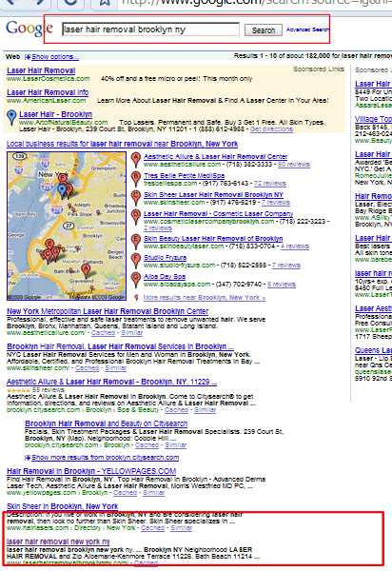The width and height of the screenshot is (392, 571).
Task: Open New York Metropolitan Laser Hair Removal Brooklyn Center
Action: (x=108, y=311)
